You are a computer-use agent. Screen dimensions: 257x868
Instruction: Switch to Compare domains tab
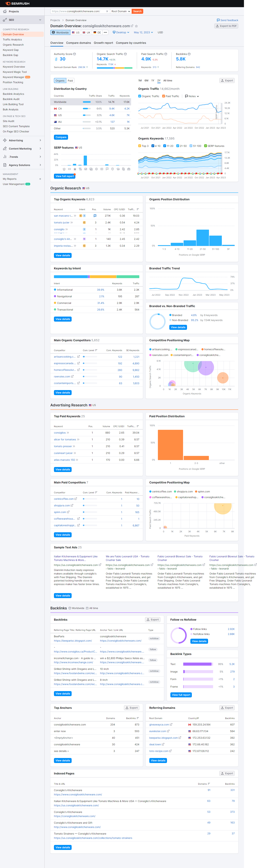(x=78, y=43)
